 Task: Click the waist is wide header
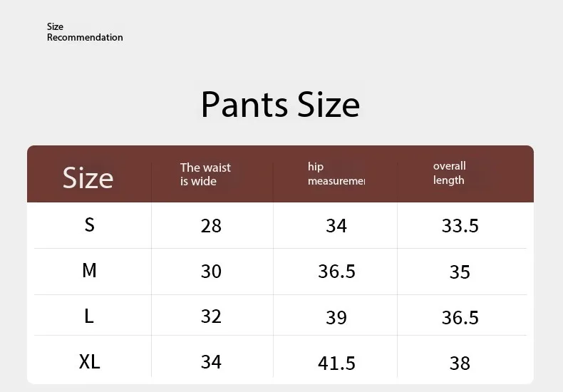click(x=205, y=174)
